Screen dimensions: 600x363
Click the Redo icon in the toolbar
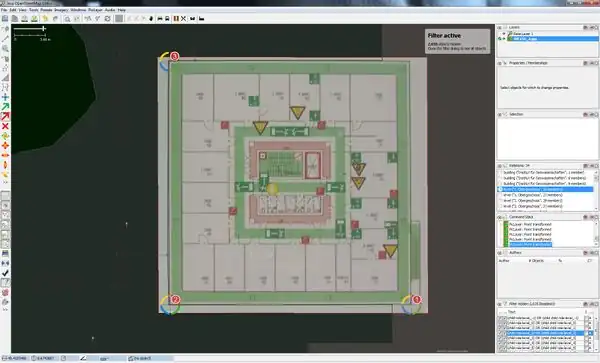pos(55,18)
